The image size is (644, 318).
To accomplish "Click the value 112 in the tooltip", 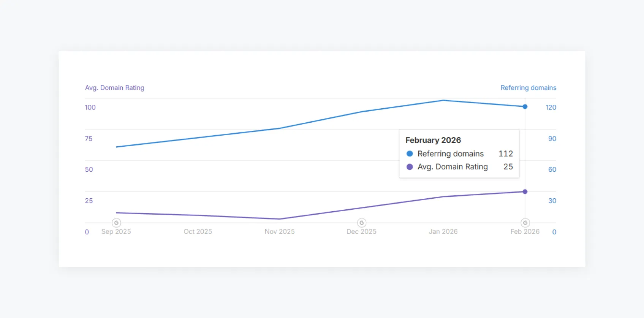I will pyautogui.click(x=506, y=154).
